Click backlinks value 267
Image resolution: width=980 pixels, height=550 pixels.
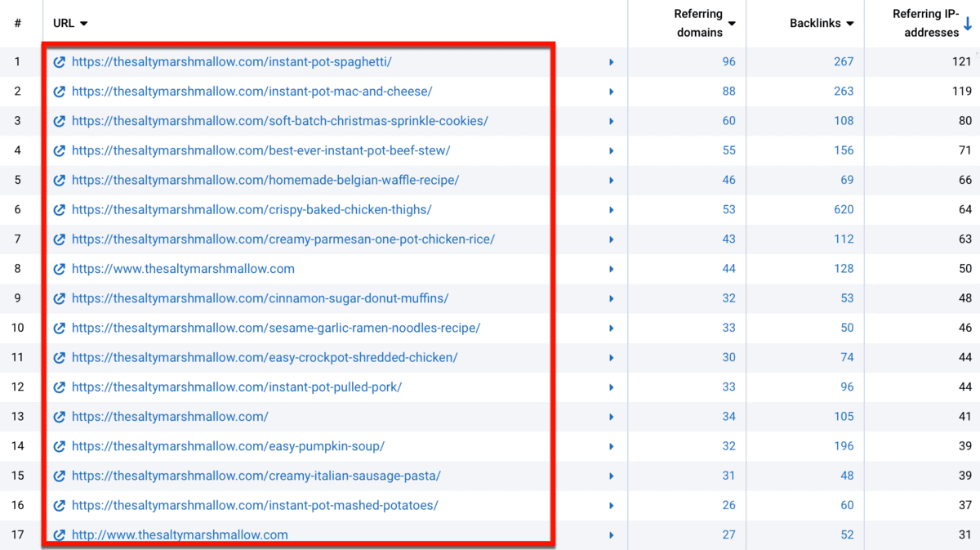844,62
